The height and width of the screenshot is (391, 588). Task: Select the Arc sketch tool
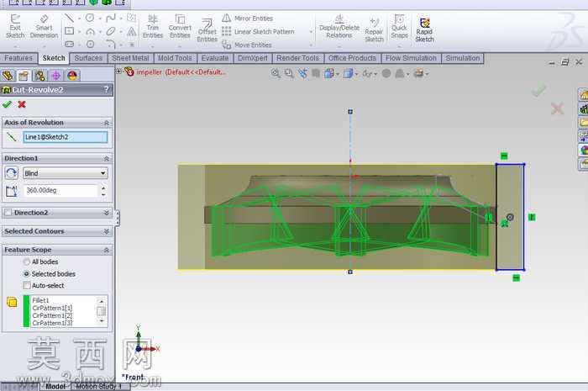pos(90,31)
